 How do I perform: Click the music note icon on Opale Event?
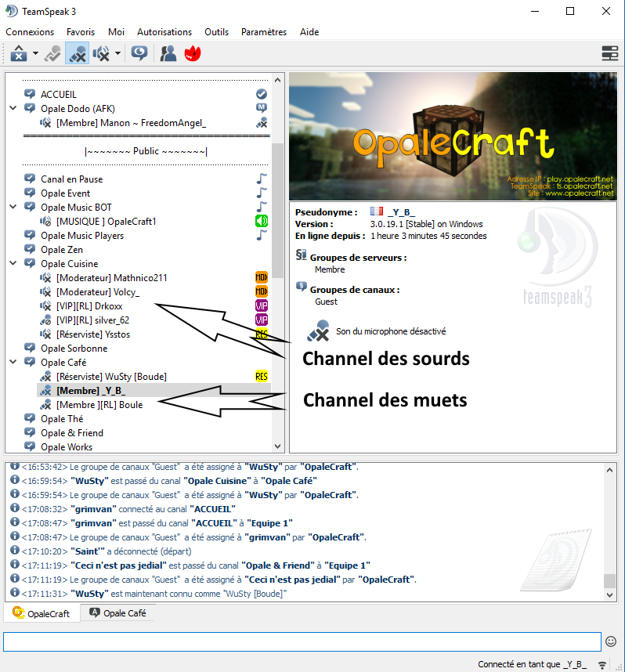pyautogui.click(x=262, y=193)
